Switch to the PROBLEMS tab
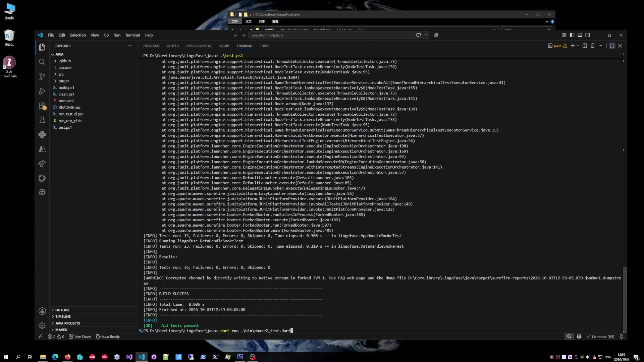The height and width of the screenshot is (362, 644). pyautogui.click(x=151, y=46)
